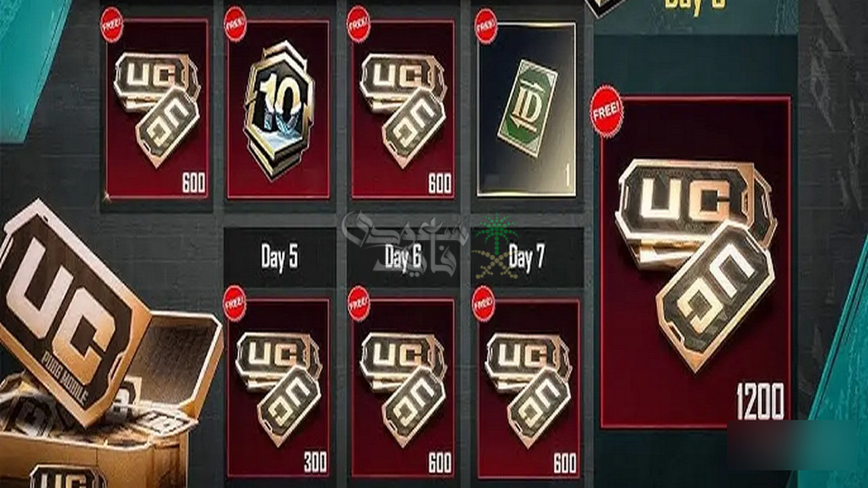Click FREE badge on the ID card reward
The height and width of the screenshot is (488, 868).
click(486, 26)
